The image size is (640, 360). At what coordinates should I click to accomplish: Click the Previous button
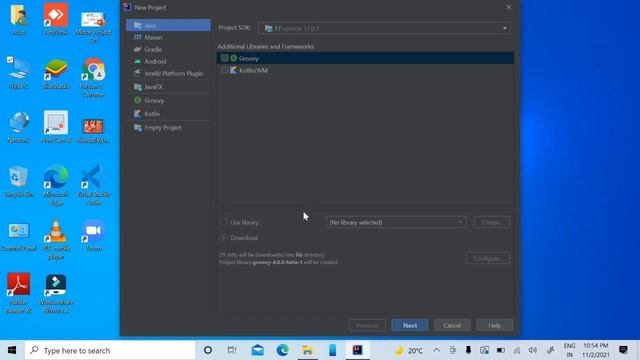pyautogui.click(x=367, y=325)
